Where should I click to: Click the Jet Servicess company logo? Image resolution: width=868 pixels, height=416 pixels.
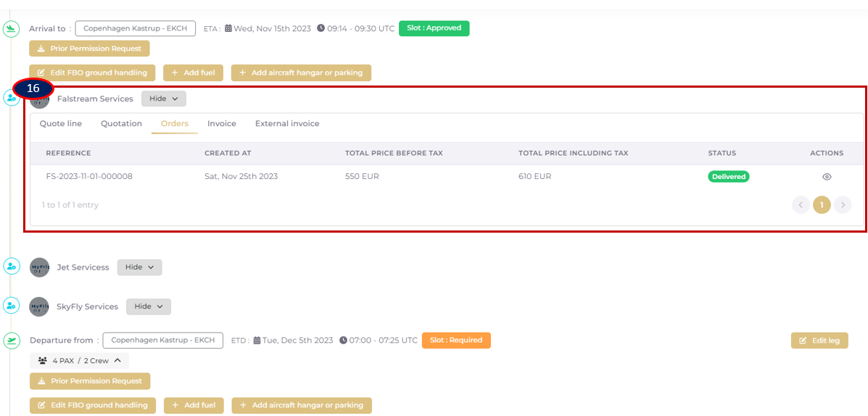pyautogui.click(x=40, y=267)
